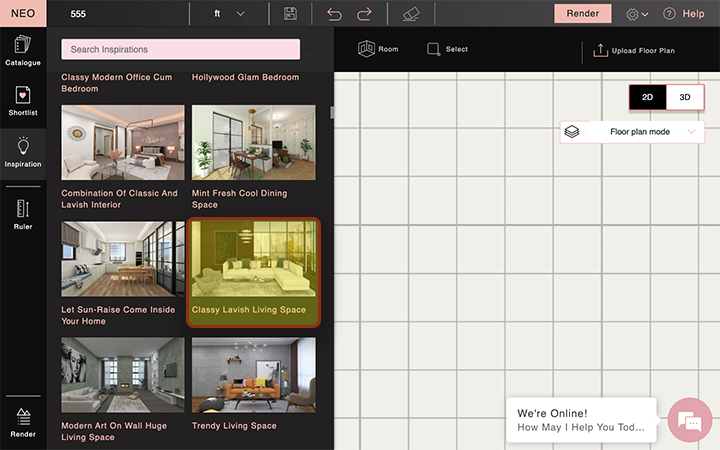Activate the Ruler tool

tap(23, 214)
